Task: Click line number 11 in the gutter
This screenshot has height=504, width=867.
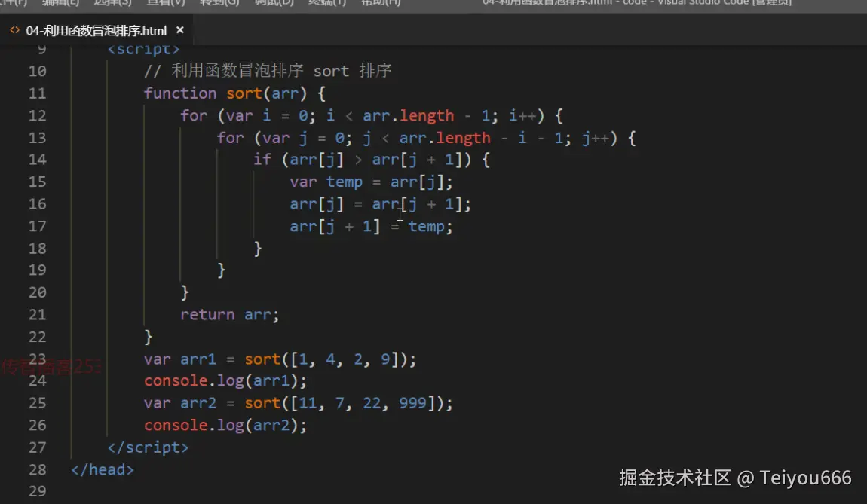Action: click(x=37, y=93)
